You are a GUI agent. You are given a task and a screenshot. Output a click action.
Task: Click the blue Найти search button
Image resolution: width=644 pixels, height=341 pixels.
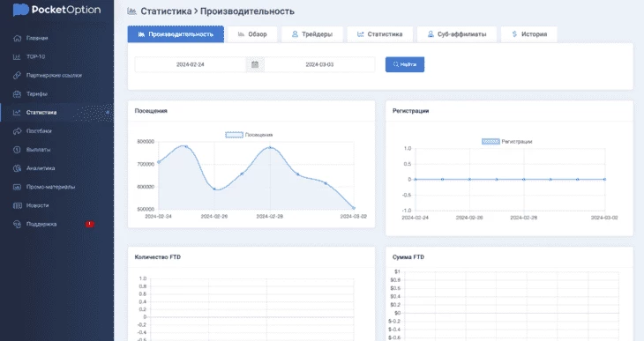[405, 64]
